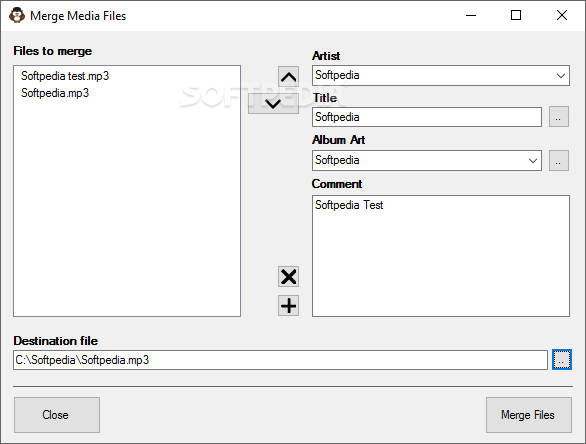Viewport: 586px width, 444px height.
Task: Add a file with the plus button
Action: tap(288, 306)
